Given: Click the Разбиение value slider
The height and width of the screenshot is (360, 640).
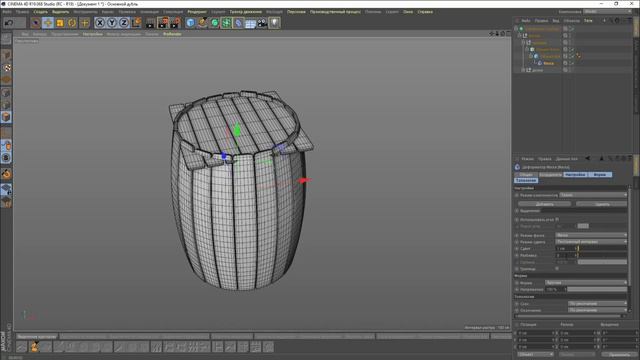Looking at the screenshot, I should point(602,255).
